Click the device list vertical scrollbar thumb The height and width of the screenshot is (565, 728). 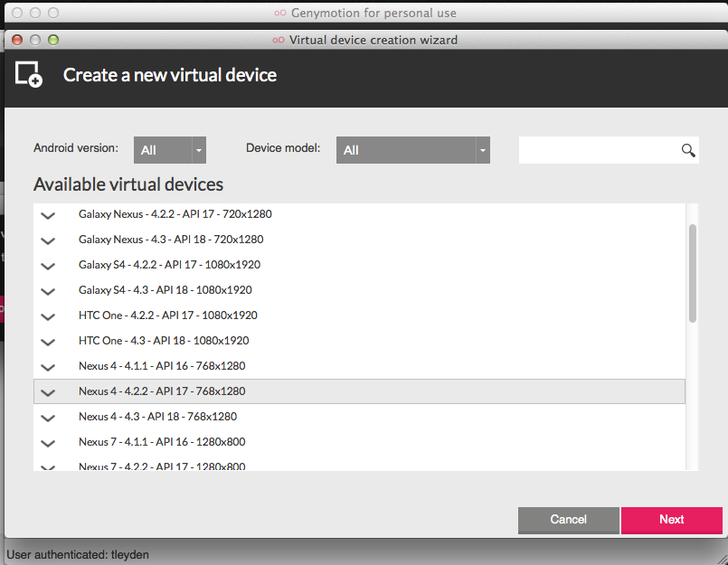[692, 273]
